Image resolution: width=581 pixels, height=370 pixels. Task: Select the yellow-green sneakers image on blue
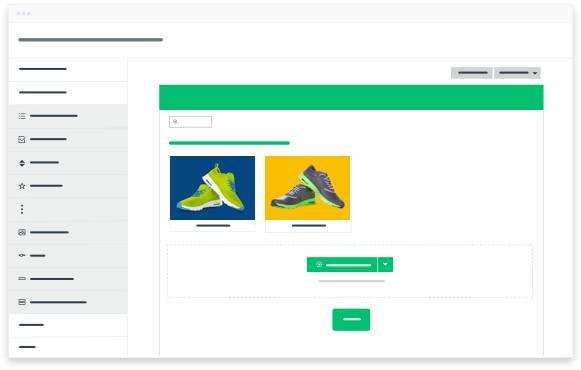coord(212,188)
